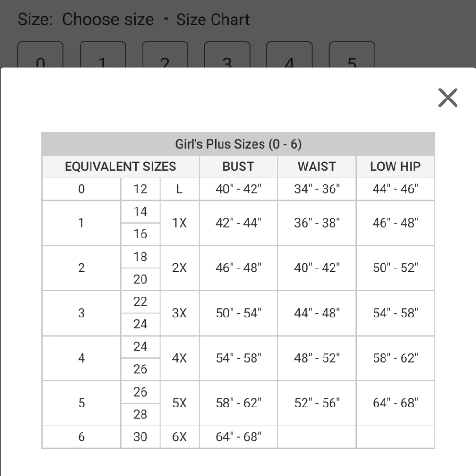Close the size chart popup
The width and height of the screenshot is (476, 476).
[448, 98]
